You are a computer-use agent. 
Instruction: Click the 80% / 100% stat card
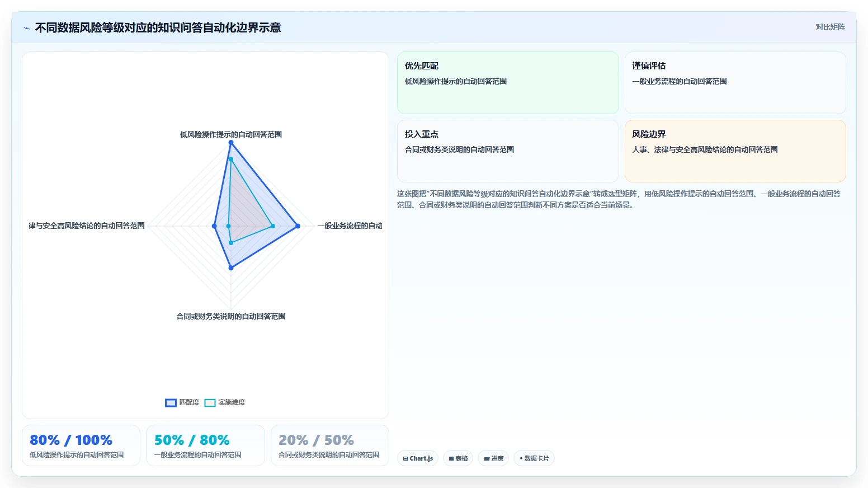81,445
